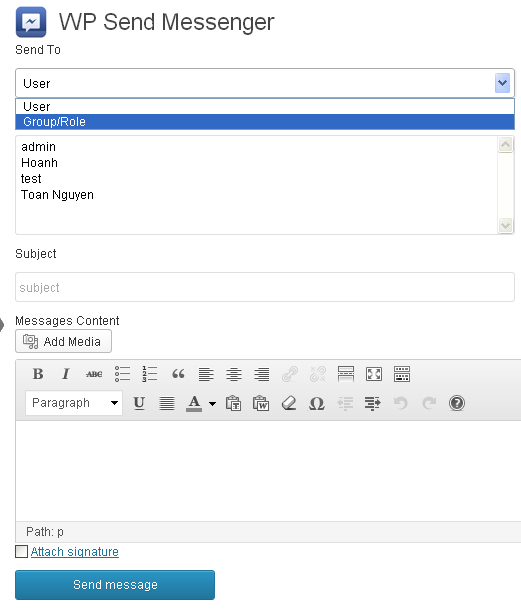Click inside the message content editor area
The height and width of the screenshot is (612, 521).
tap(269, 471)
